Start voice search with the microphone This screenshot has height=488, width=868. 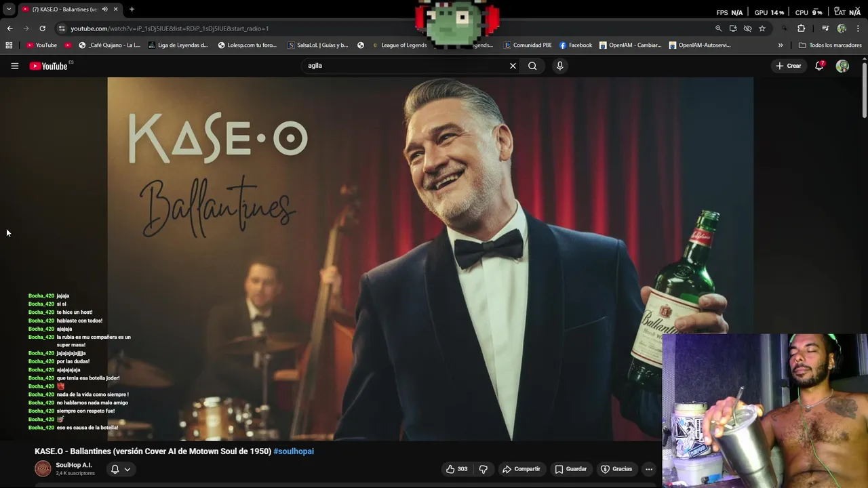[559, 66]
